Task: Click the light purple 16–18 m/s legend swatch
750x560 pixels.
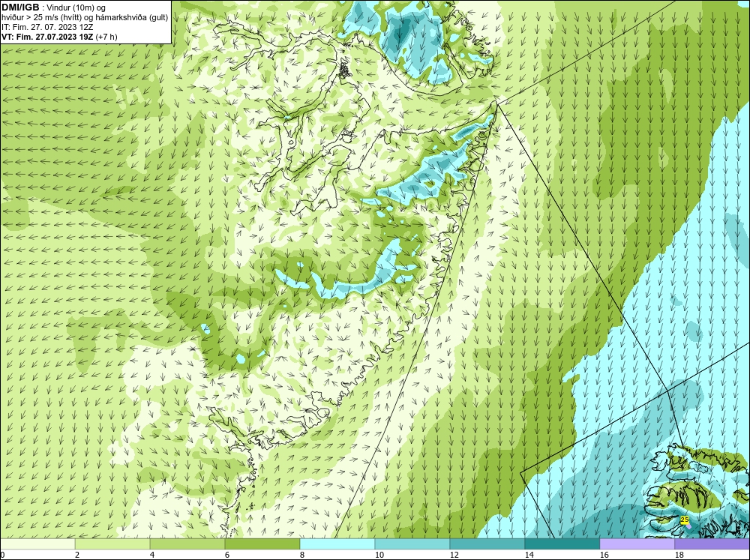Action: tap(637, 544)
